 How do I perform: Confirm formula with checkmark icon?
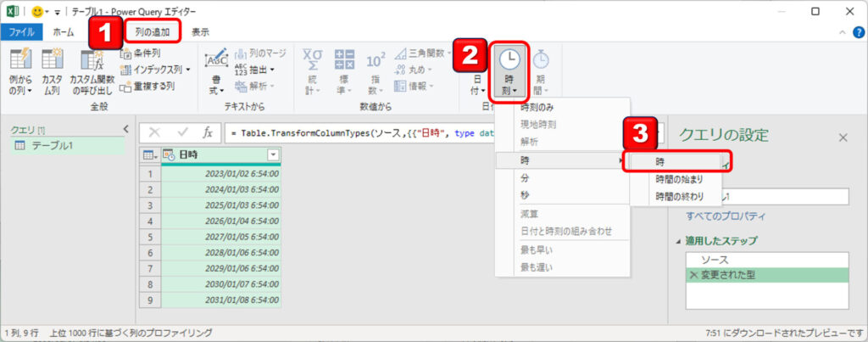point(183,133)
